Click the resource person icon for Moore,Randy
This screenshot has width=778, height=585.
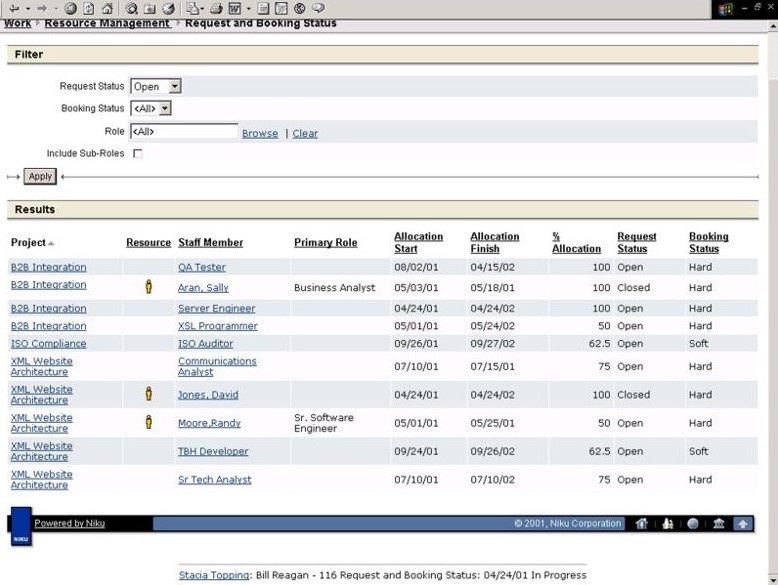tap(148, 422)
